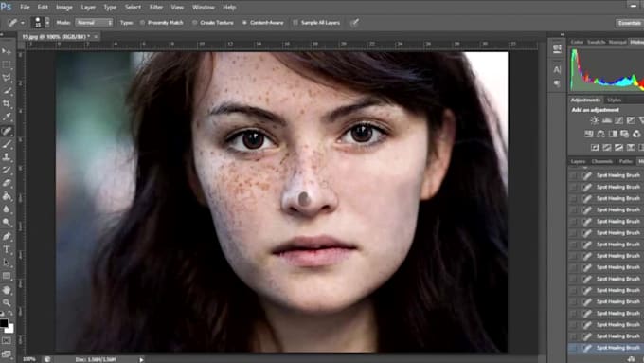Image resolution: width=644 pixels, height=363 pixels.
Task: Select the Clone Stamp tool
Action: pyautogui.click(x=7, y=157)
